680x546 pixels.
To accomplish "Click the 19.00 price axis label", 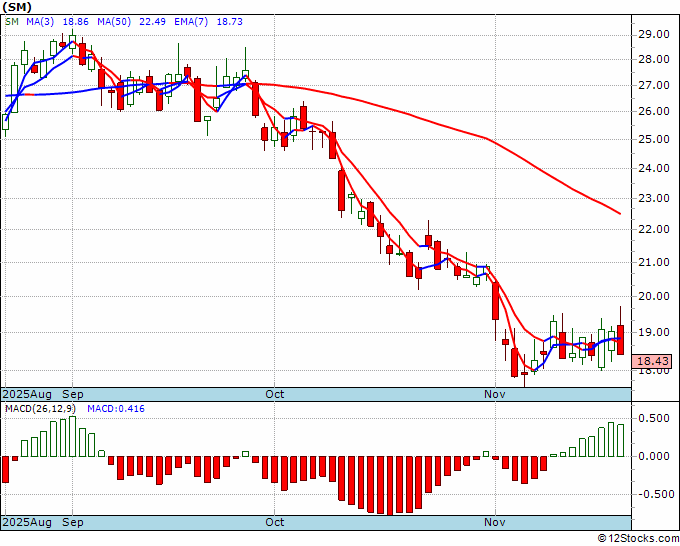I will [x=654, y=333].
